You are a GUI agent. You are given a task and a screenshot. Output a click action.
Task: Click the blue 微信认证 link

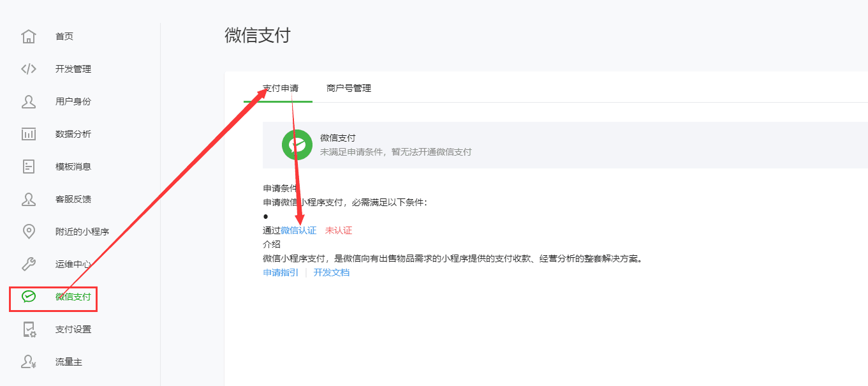click(x=298, y=230)
